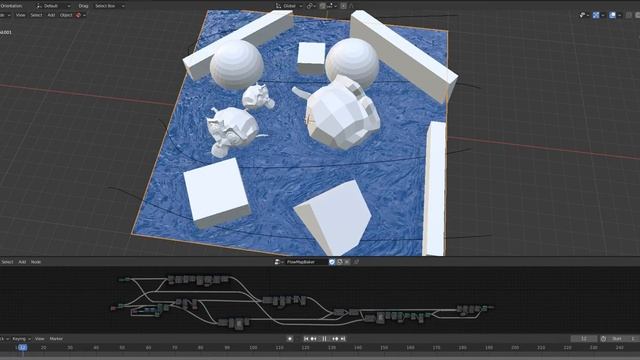Click the transform orientation axes icon
Image resolution: width=640 pixels, height=360 pixels.
coord(278,6)
